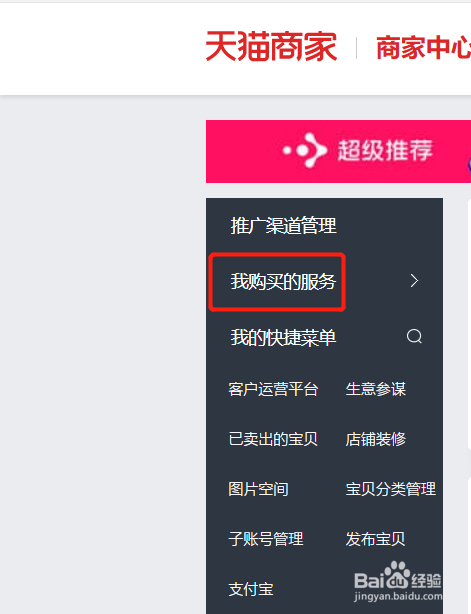Open 客户运营平台 shortcut
This screenshot has height=614, width=471.
(273, 389)
